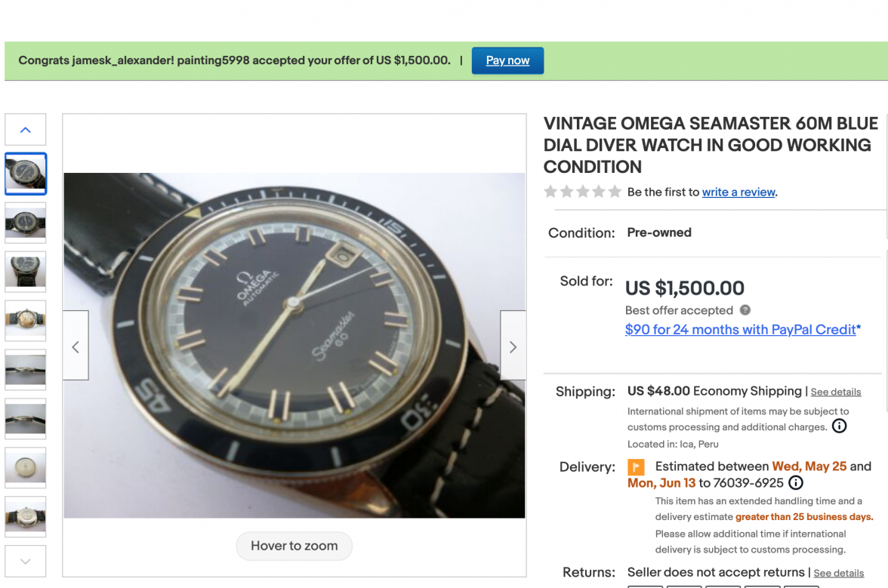The image size is (888, 588).
Task: Click the info icon beside ZIP 76039-6925
Action: pos(795,483)
